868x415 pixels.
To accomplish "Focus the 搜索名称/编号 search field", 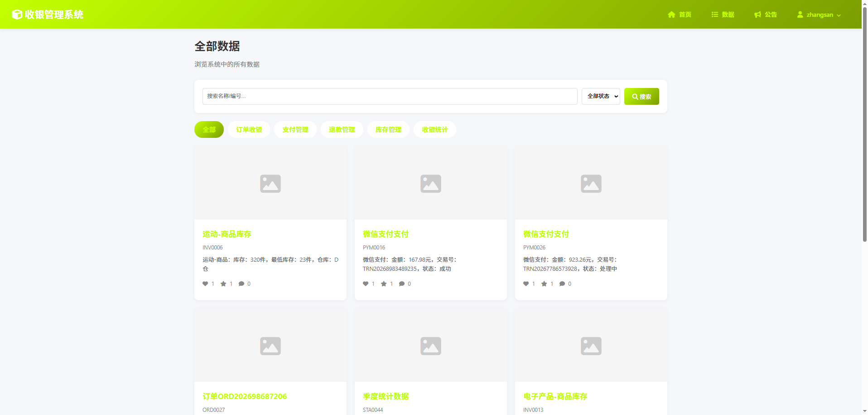I will pos(390,96).
